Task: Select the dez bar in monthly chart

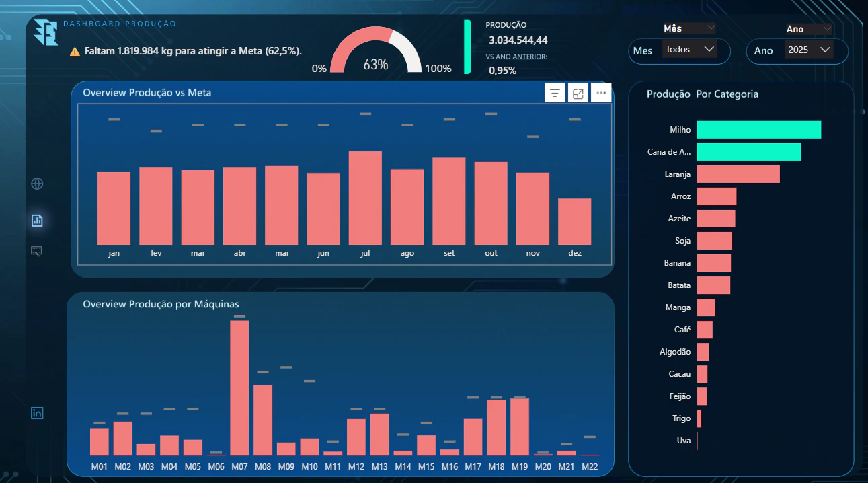Action: coord(575,221)
